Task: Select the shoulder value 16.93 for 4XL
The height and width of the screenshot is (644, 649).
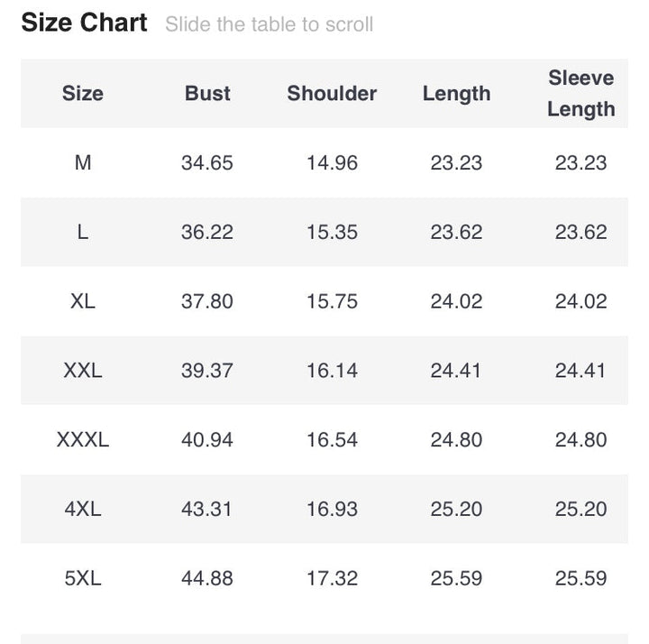Action: [x=332, y=509]
